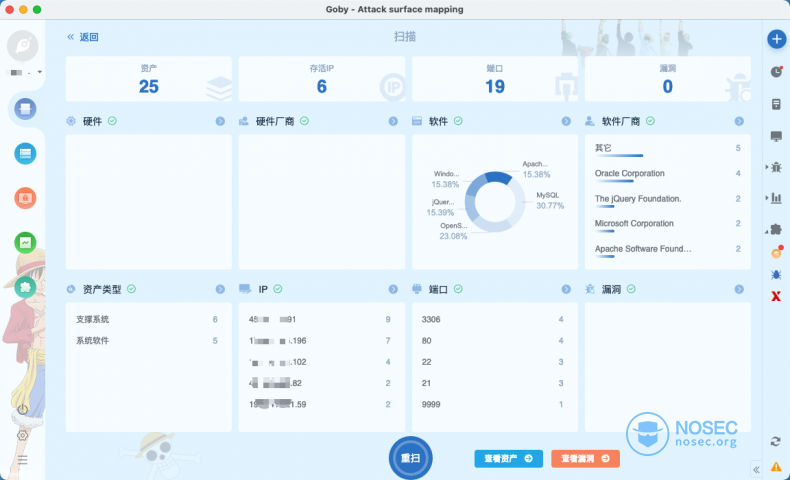This screenshot has height=480, width=790.
Task: Collapse right sidebar with double chevron
Action: pos(756,470)
